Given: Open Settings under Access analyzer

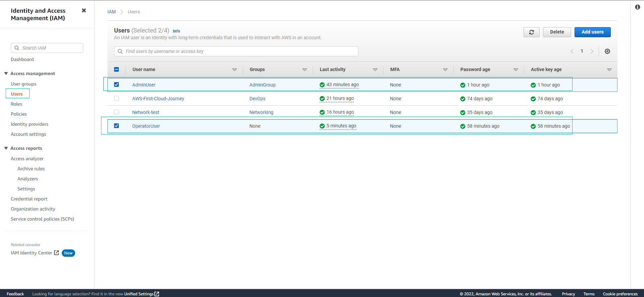Looking at the screenshot, I should (x=26, y=189).
